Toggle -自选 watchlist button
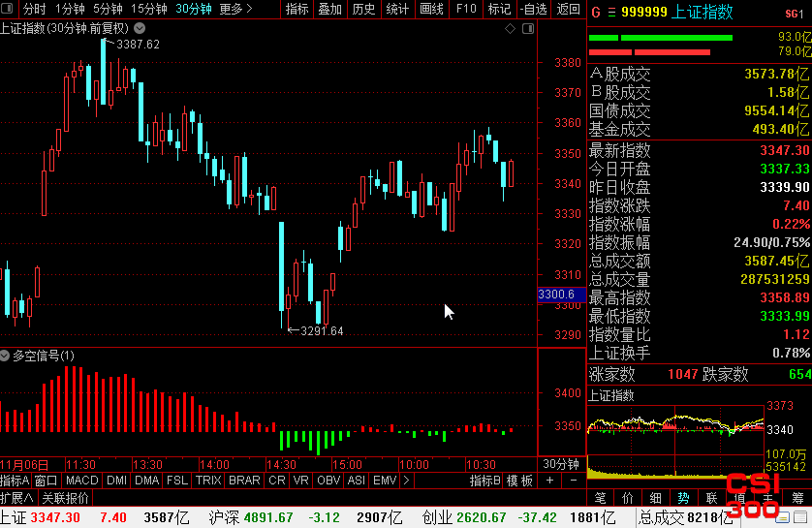812x528 pixels. (533, 9)
